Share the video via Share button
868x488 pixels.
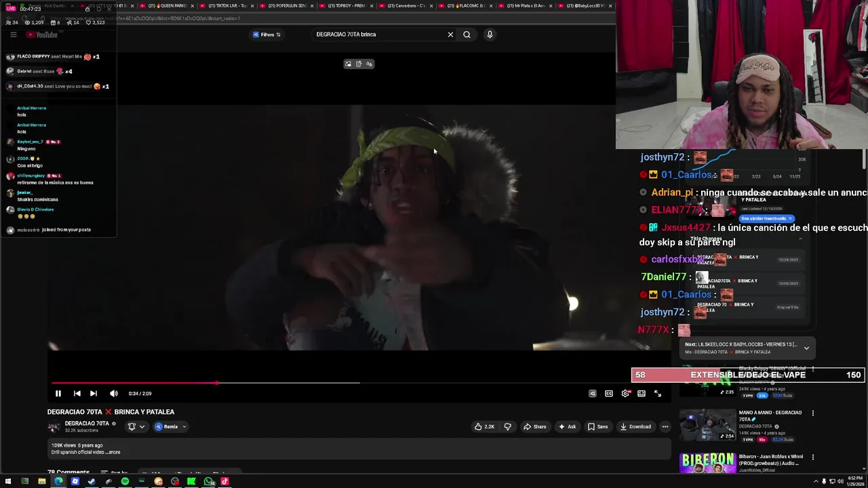point(534,426)
